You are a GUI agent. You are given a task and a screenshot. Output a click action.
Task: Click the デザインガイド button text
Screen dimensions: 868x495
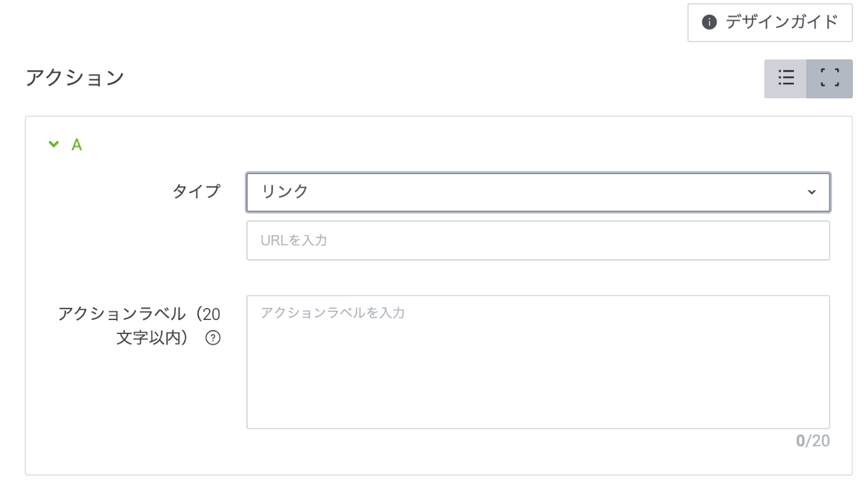point(781,23)
